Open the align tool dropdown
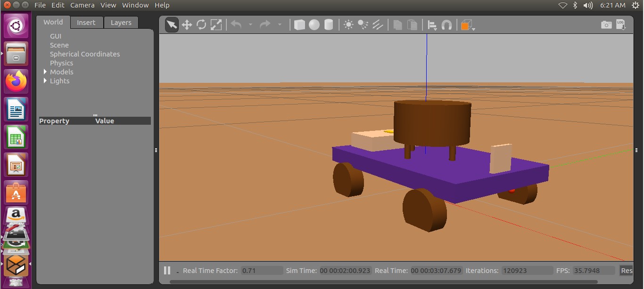The height and width of the screenshot is (289, 644). coord(432,25)
